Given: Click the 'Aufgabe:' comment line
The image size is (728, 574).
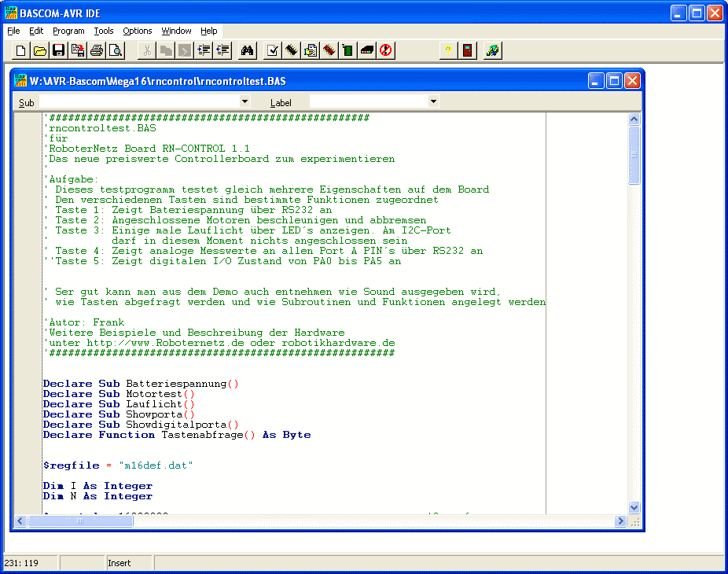Looking at the screenshot, I should tap(72, 179).
